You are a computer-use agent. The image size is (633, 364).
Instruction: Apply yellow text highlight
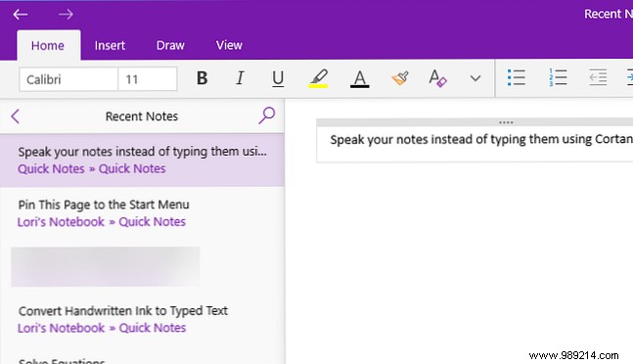[318, 78]
